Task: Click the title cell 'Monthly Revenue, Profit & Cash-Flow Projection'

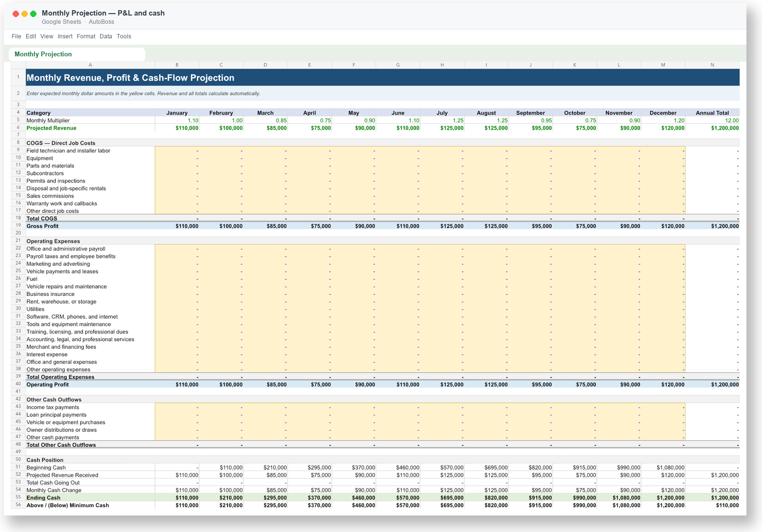Action: (382, 78)
